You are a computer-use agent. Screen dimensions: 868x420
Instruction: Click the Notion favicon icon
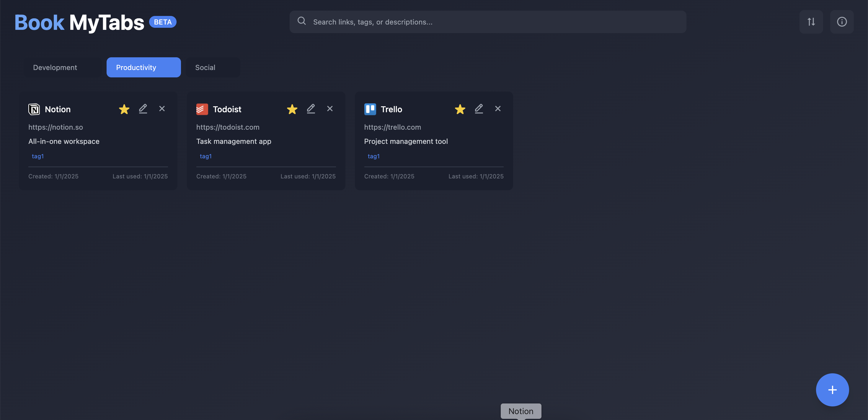point(34,109)
